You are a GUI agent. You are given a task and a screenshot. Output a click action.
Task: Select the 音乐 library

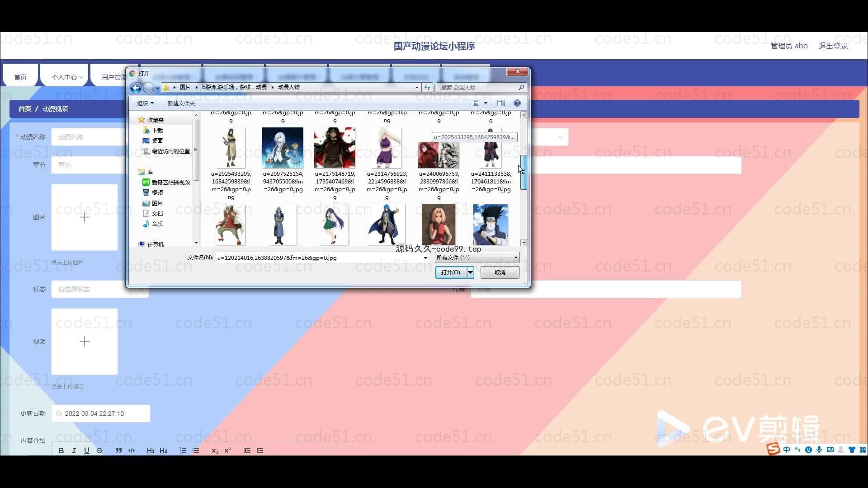tap(157, 224)
